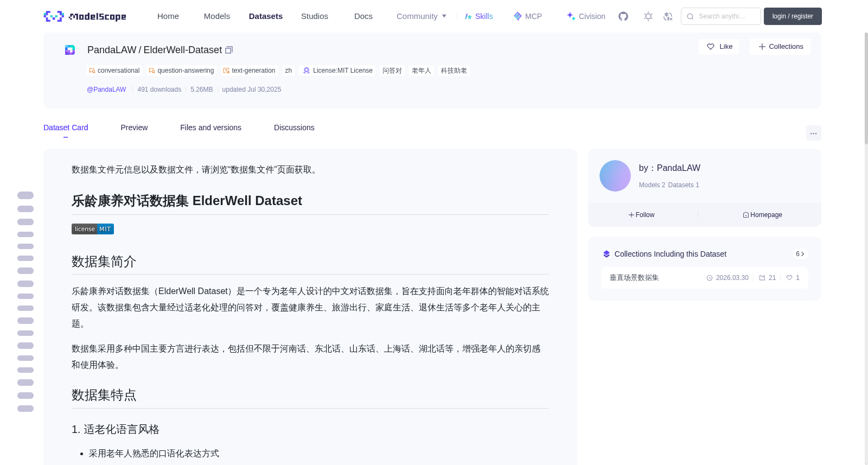Image resolution: width=868 pixels, height=465 pixels.
Task: Click the 数据集简介 heading
Action: coord(104,262)
